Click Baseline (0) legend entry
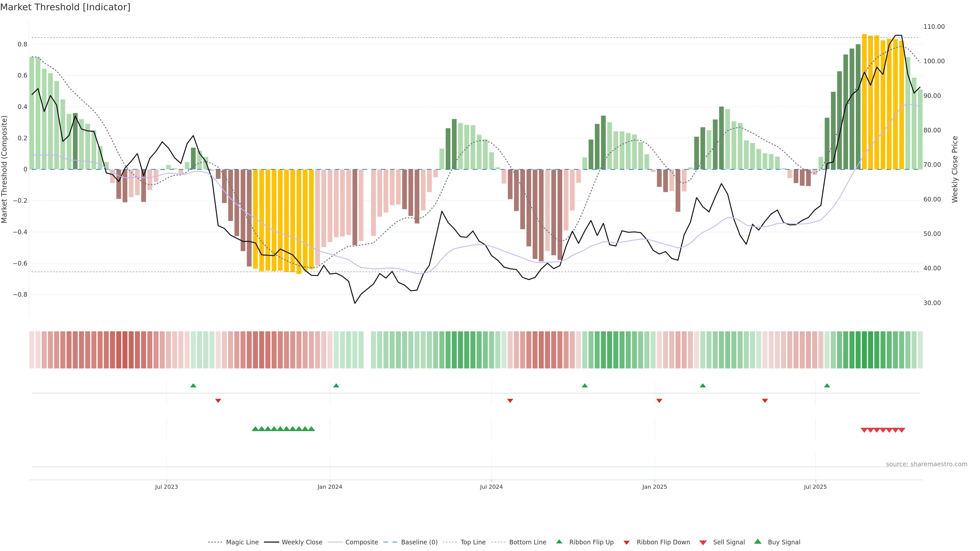Viewport: 980px width, 551px height. 419,542
